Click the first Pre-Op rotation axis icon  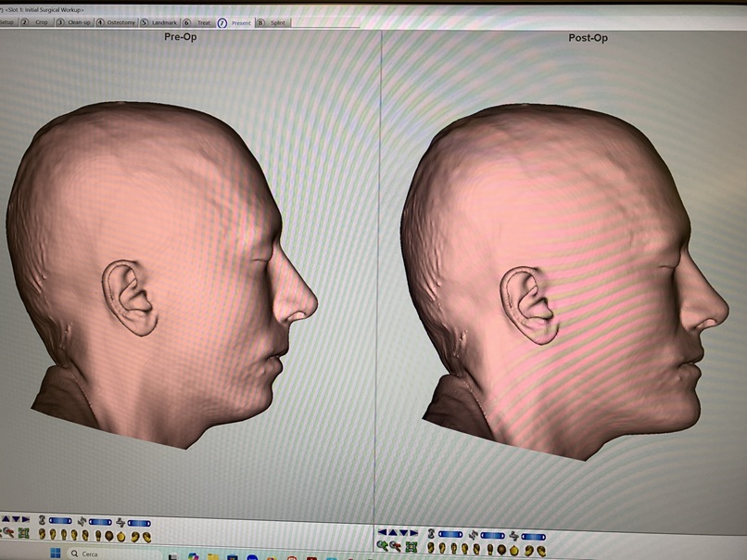(x=42, y=520)
